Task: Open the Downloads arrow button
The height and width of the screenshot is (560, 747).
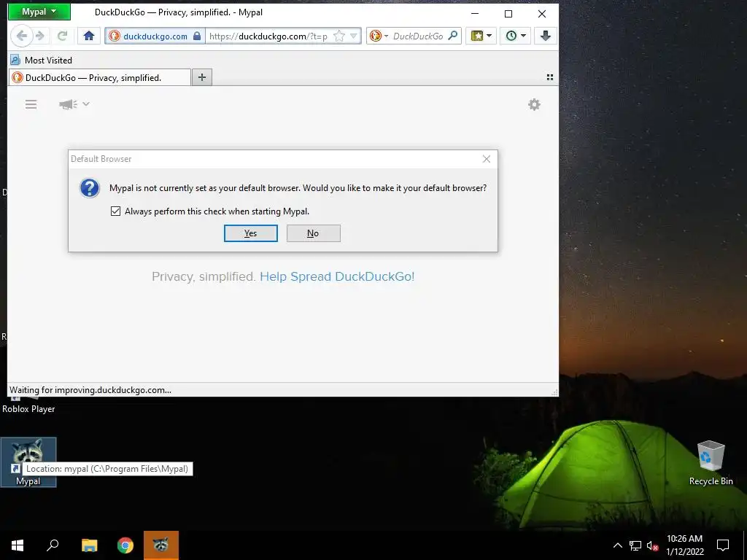Action: pos(546,36)
